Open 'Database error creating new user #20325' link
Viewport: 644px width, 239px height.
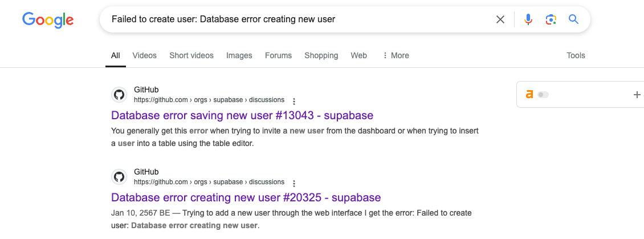(246, 197)
